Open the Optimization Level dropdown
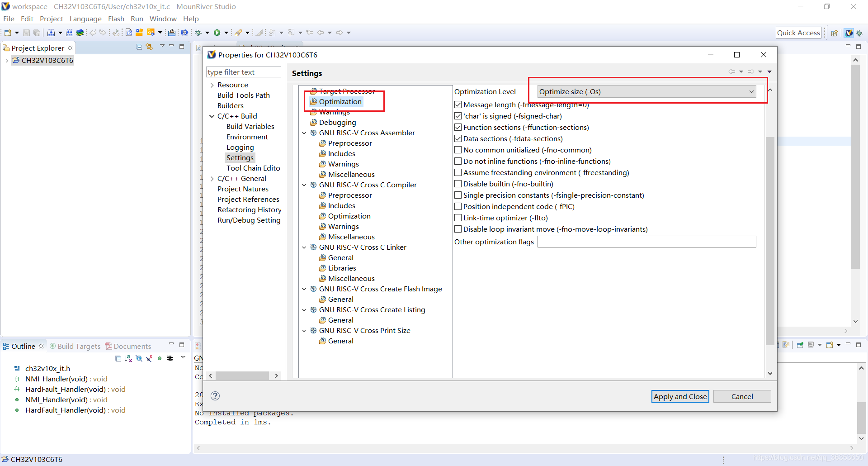Image resolution: width=868 pixels, height=466 pixels. click(646, 91)
